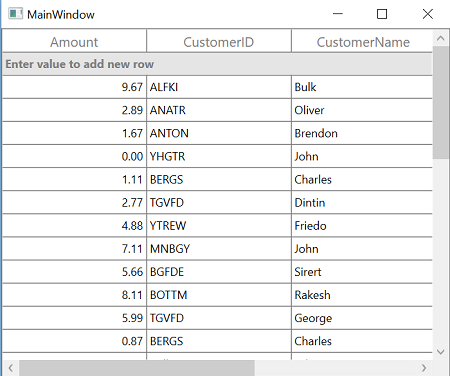Select the CustomerID cell ANTON
This screenshot has height=376, width=450.
[219, 133]
